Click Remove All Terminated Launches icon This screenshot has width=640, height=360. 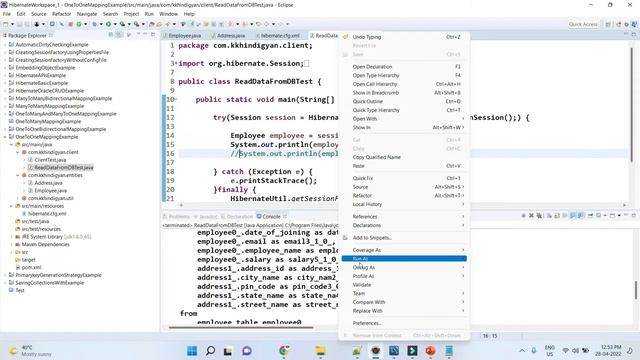pos(539,216)
